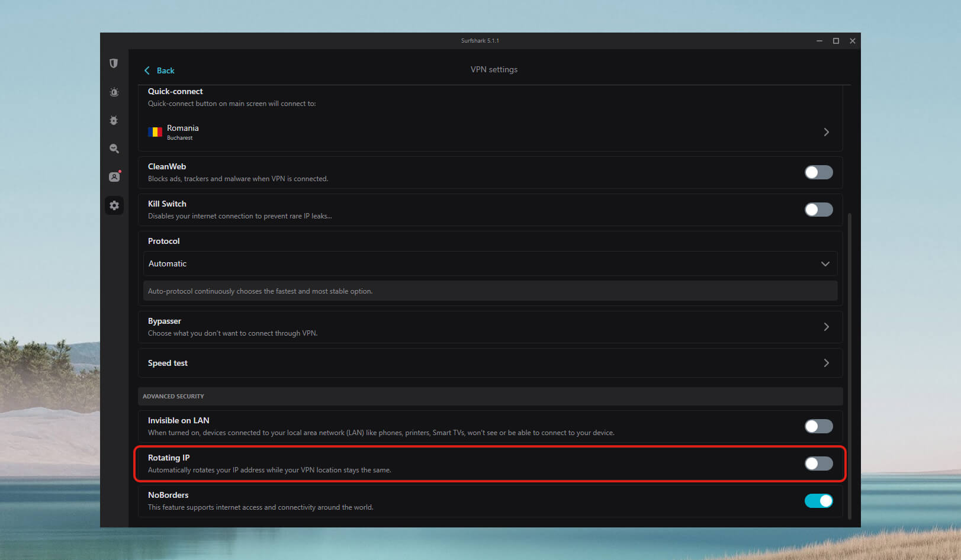Click the settings list vertical scrollbar
This screenshot has width=961, height=560.
(850, 366)
